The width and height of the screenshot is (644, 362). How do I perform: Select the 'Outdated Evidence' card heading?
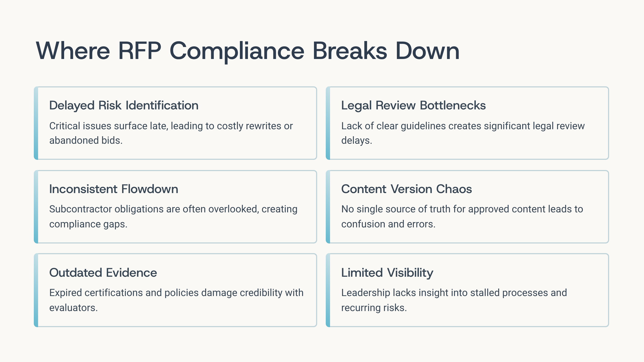tap(103, 273)
